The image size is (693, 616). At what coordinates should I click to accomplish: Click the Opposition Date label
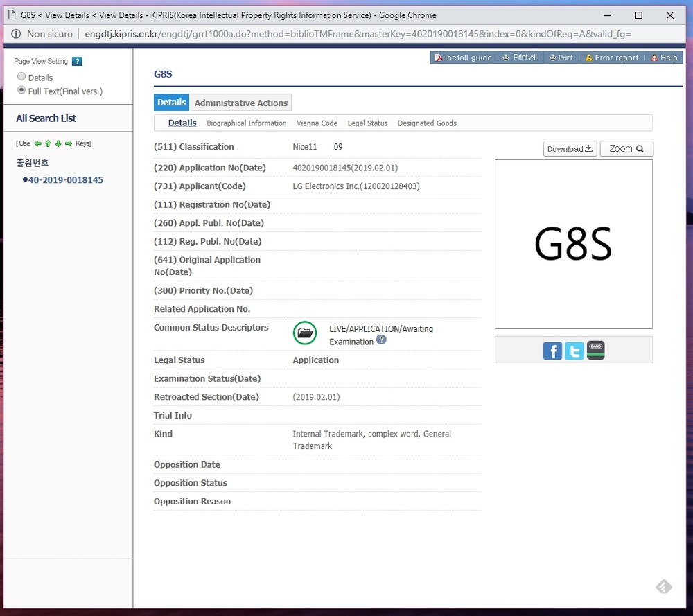coord(187,464)
